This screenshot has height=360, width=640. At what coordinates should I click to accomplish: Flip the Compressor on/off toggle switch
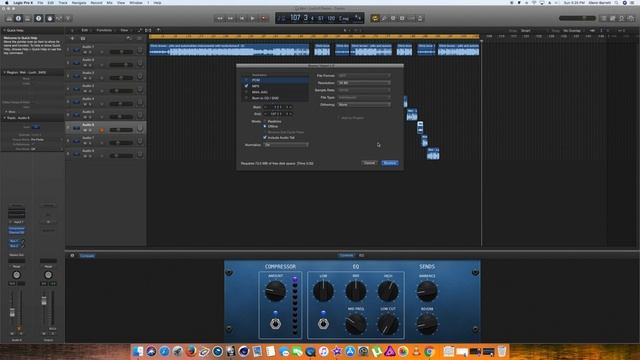pyautogui.click(x=276, y=324)
